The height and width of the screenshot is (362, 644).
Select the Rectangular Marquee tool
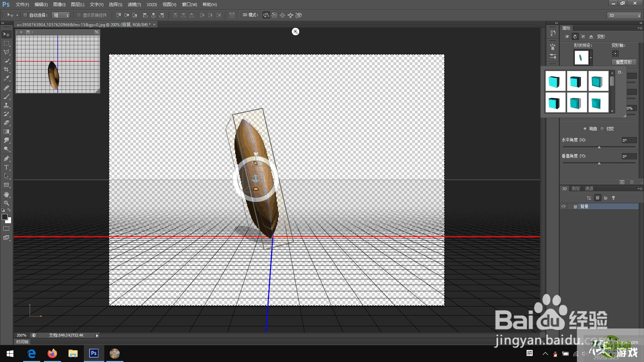[6, 43]
